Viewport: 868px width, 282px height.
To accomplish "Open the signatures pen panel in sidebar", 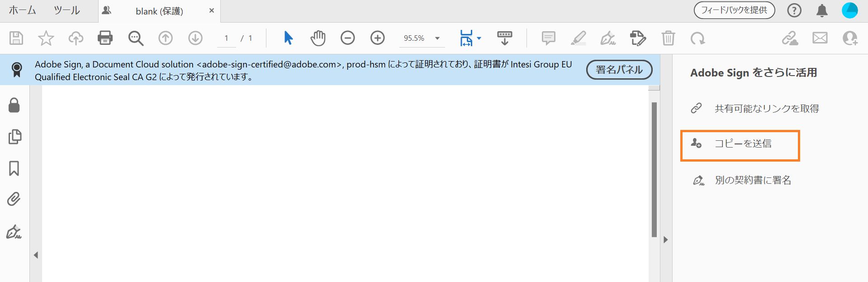I will [x=14, y=232].
